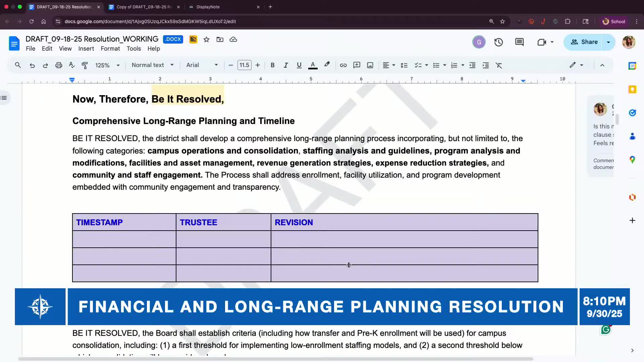Viewport: 644px width, 362px height.
Task: Open the Format menu
Action: [x=110, y=49]
